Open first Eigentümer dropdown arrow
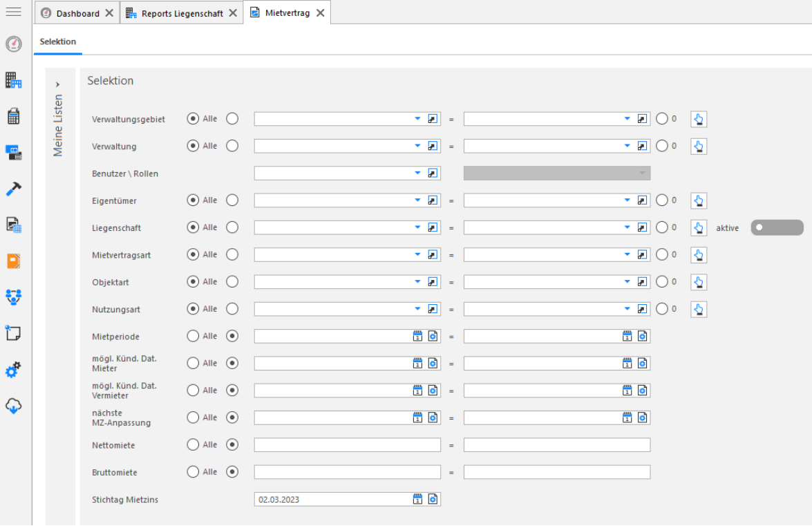 point(417,200)
